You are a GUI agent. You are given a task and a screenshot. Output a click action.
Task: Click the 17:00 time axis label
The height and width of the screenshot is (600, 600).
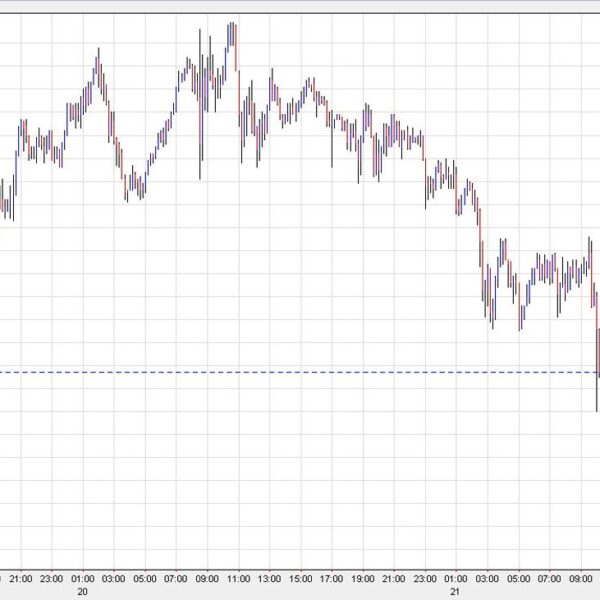[332, 579]
